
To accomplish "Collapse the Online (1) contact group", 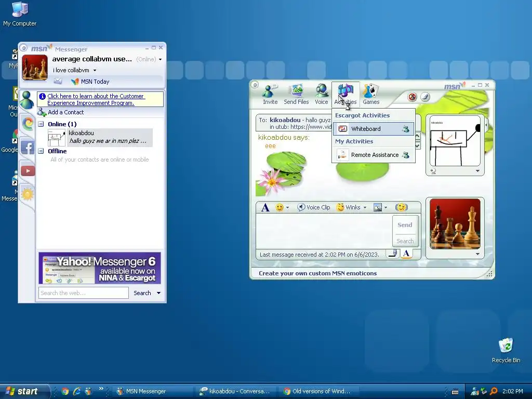I will pyautogui.click(x=41, y=124).
